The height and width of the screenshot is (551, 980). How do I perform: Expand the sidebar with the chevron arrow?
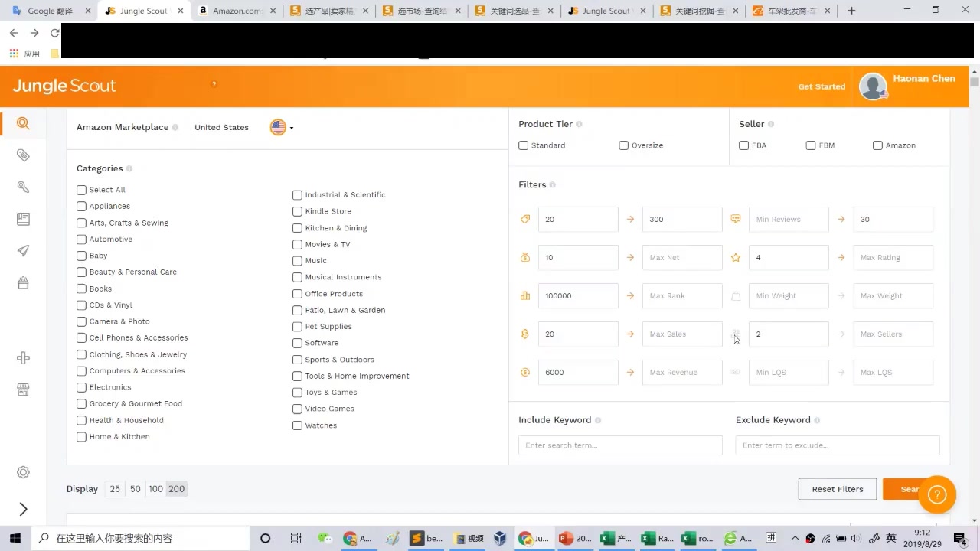(23, 509)
